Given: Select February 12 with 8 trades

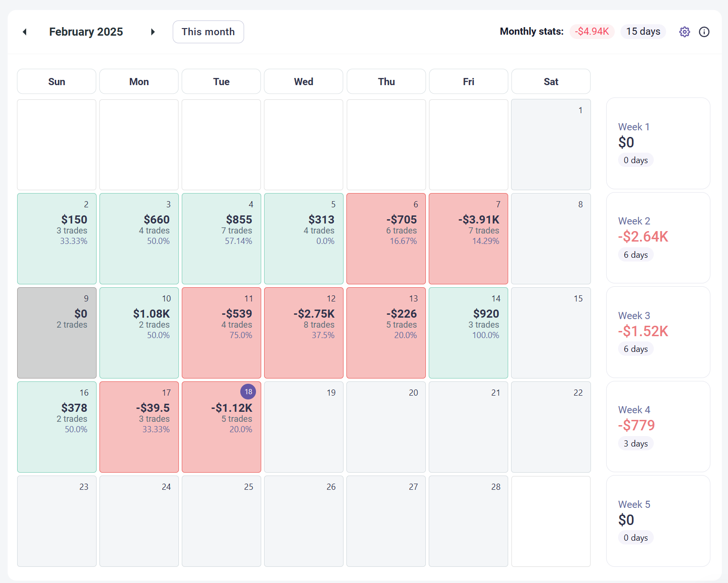Looking at the screenshot, I should click(303, 332).
